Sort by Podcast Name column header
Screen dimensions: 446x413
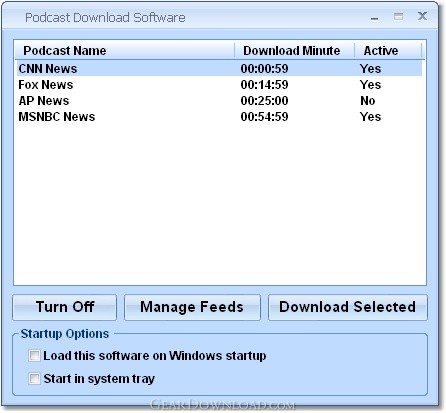click(125, 51)
